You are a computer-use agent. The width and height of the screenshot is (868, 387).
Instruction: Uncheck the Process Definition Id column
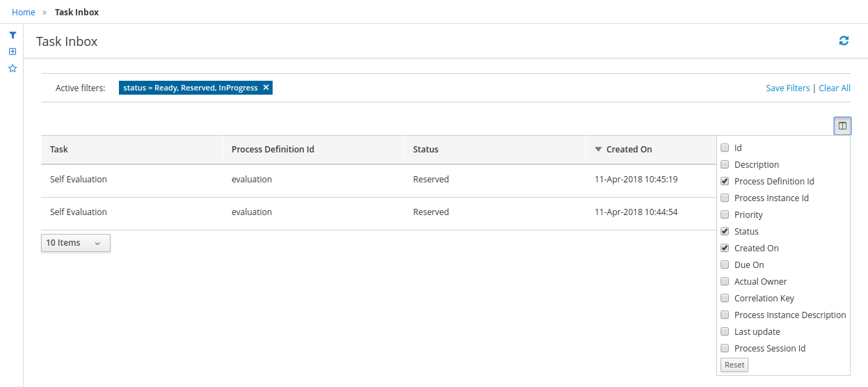click(725, 182)
